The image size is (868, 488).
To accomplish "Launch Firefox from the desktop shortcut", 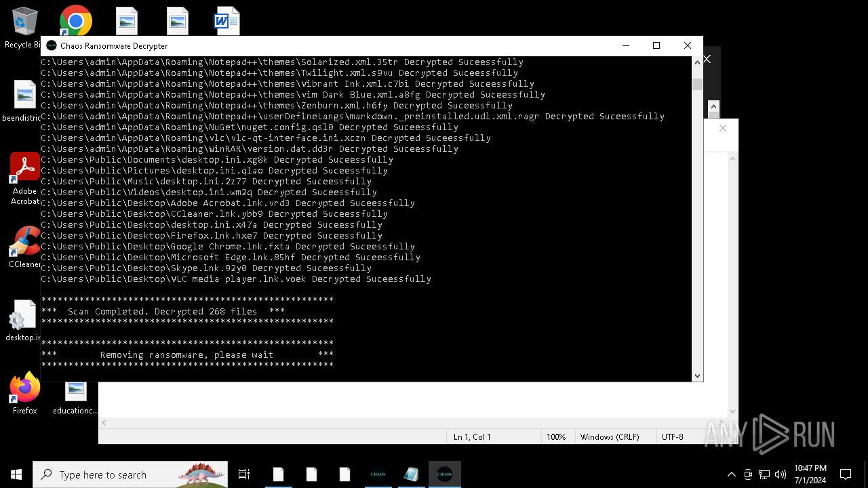I will coord(24,393).
